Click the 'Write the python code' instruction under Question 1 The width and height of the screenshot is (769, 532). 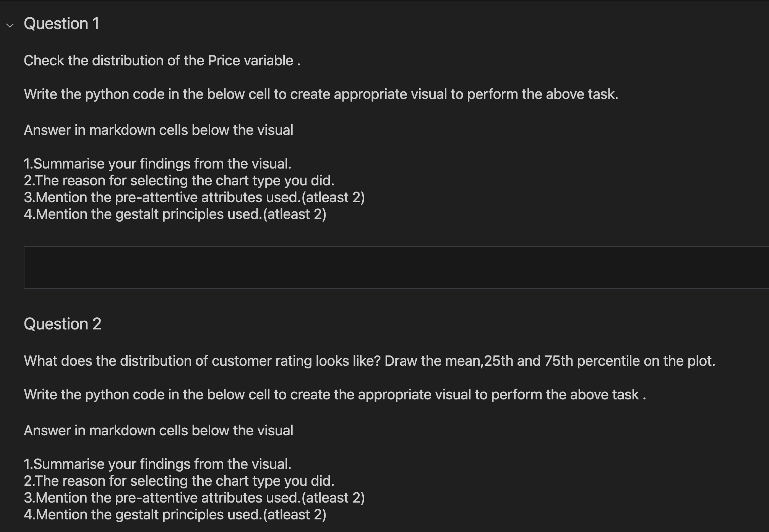tap(321, 94)
